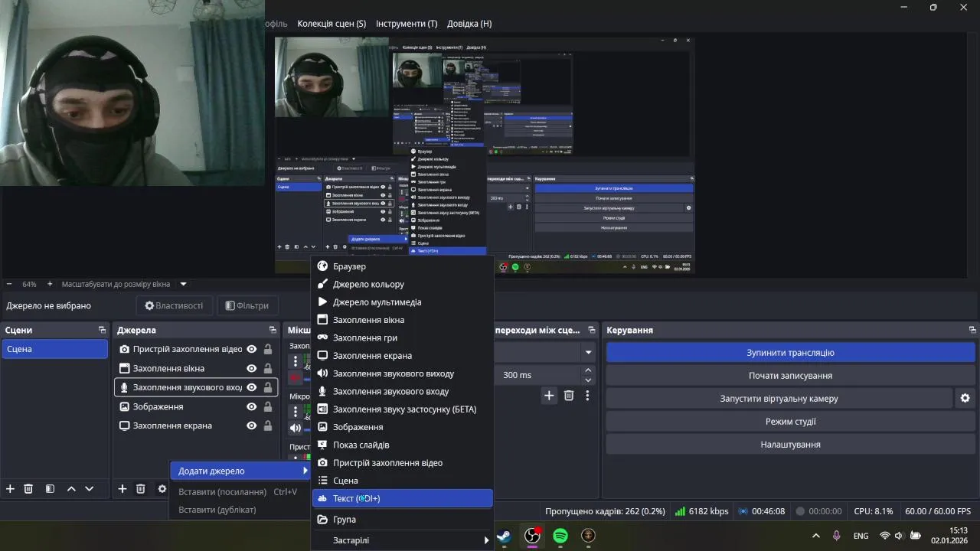
Task: Add a new scene with the plus icon in Сцени panel
Action: tap(10, 488)
